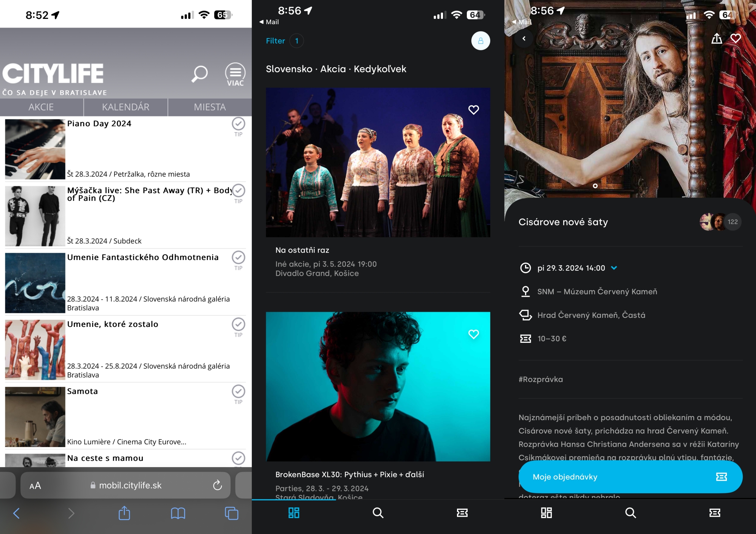Open Safari bookmarks book icon

pyautogui.click(x=178, y=513)
